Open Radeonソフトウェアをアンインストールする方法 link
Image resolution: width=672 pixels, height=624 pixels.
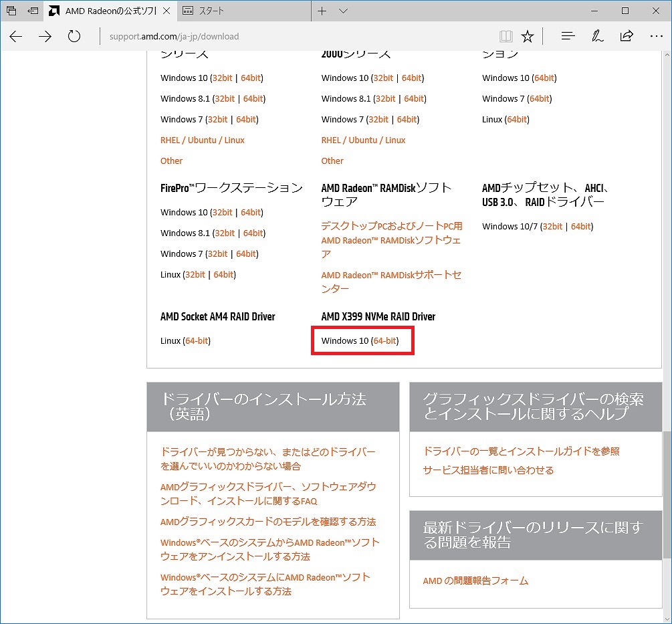[270, 549]
